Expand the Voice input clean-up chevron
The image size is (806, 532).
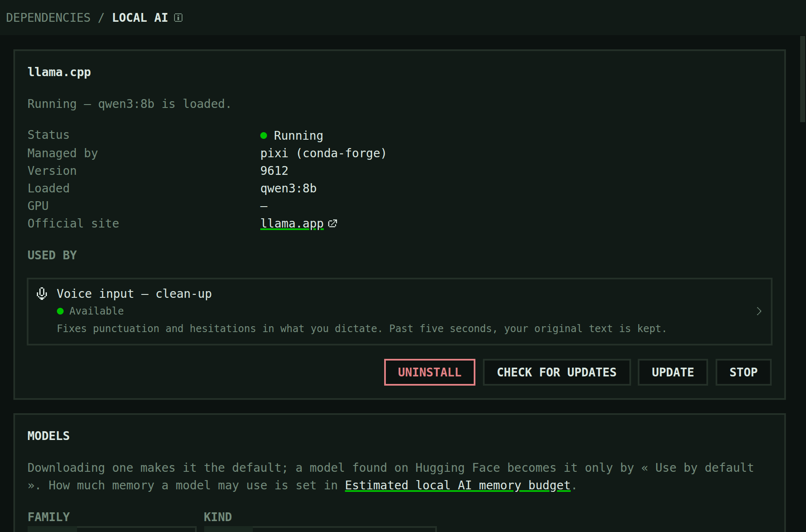click(x=759, y=311)
